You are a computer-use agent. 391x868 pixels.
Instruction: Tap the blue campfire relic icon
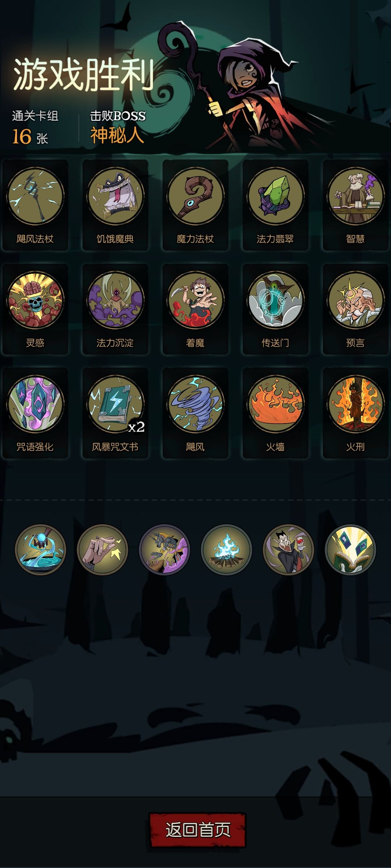coord(226,549)
